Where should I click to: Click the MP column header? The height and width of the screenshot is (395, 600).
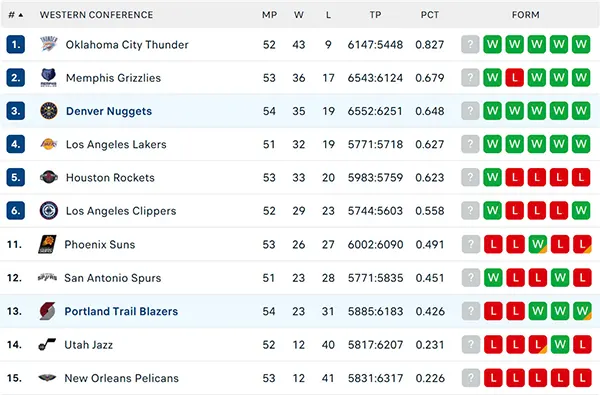(269, 15)
